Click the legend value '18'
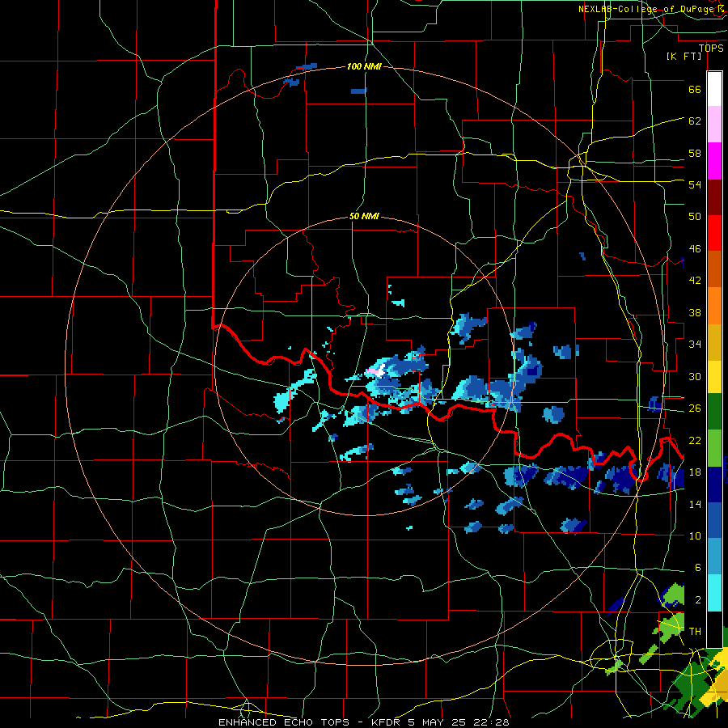 [x=695, y=472]
